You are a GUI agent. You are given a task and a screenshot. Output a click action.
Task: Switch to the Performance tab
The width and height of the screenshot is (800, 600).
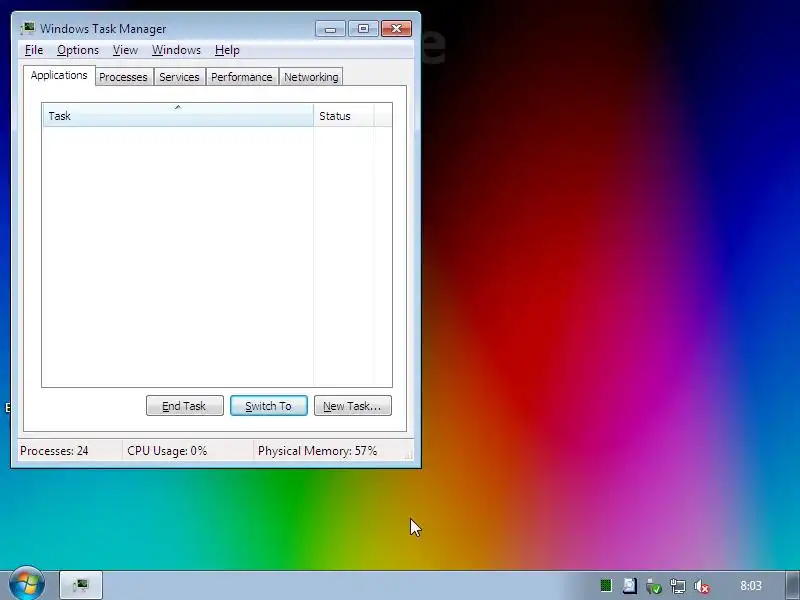pos(242,77)
